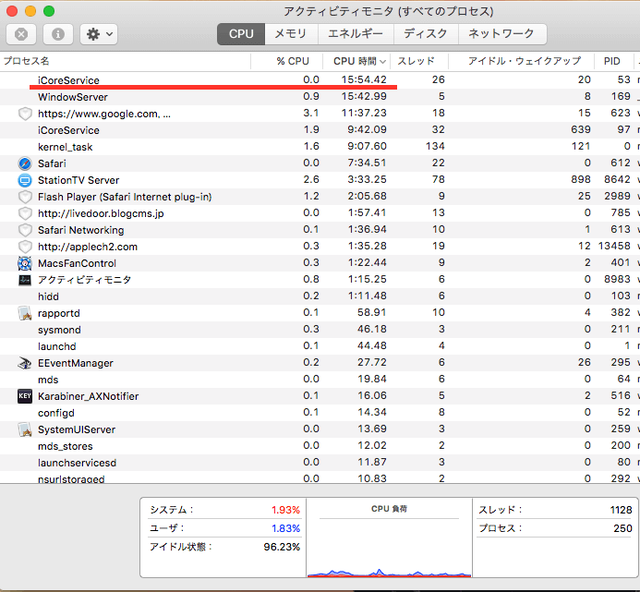640x592 pixels.
Task: Select the Safari Networking process name
Action: tap(81, 230)
